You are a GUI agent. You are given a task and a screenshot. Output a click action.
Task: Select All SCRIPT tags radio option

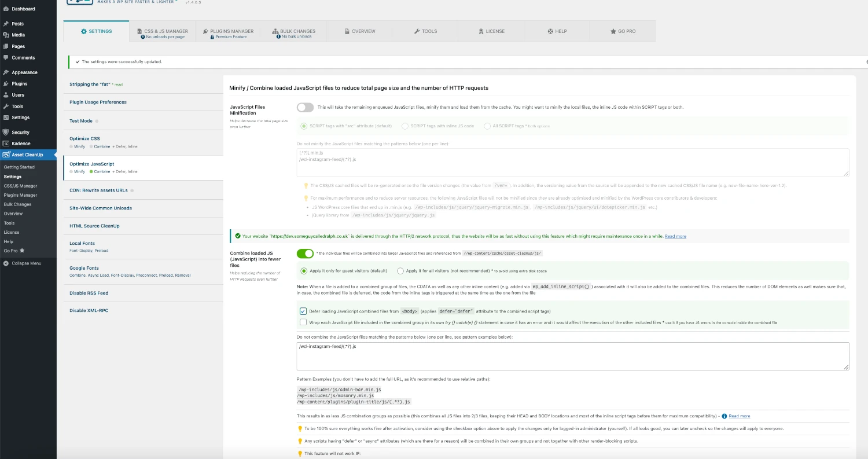487,126
